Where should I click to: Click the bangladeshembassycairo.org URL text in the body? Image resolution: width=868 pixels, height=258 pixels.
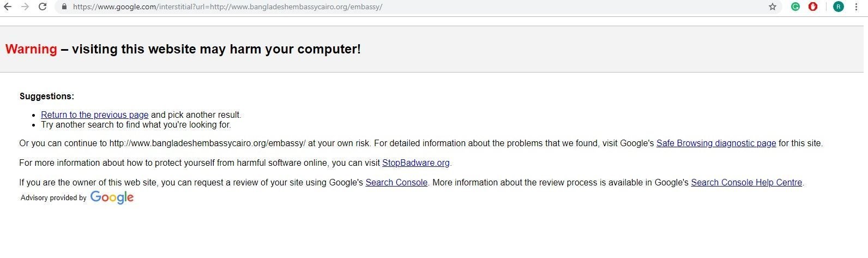pyautogui.click(x=207, y=143)
